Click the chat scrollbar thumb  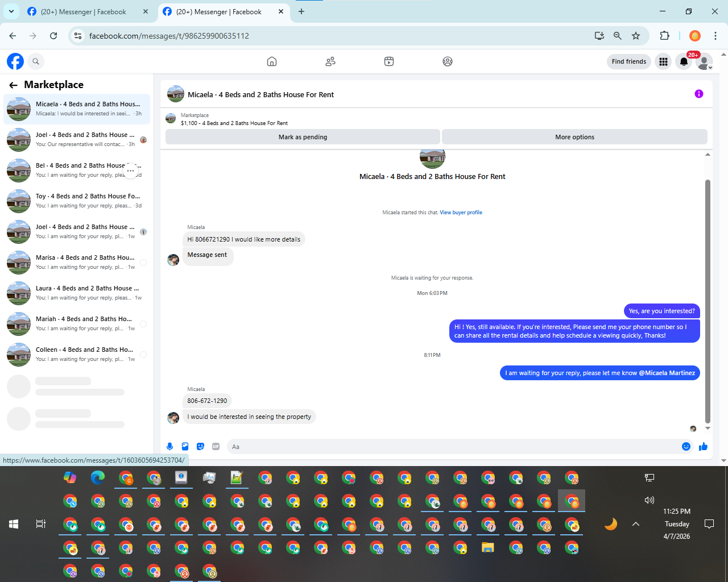[708, 301]
